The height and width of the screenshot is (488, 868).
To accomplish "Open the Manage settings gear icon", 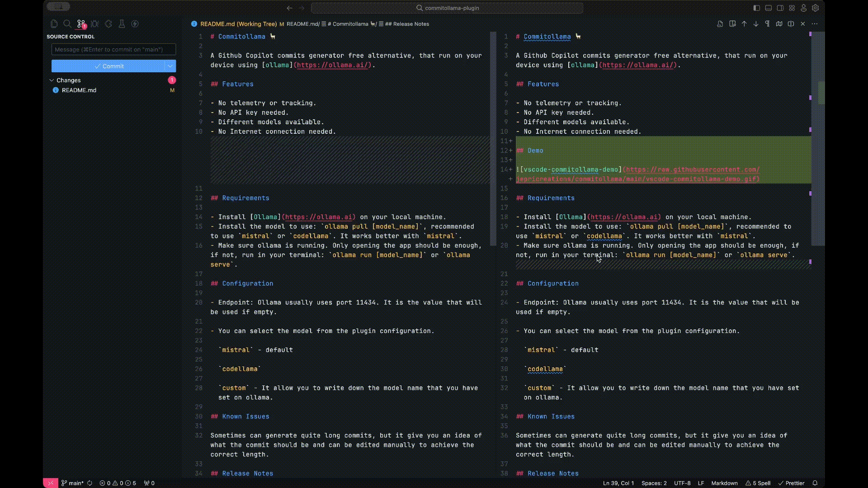I will [815, 8].
